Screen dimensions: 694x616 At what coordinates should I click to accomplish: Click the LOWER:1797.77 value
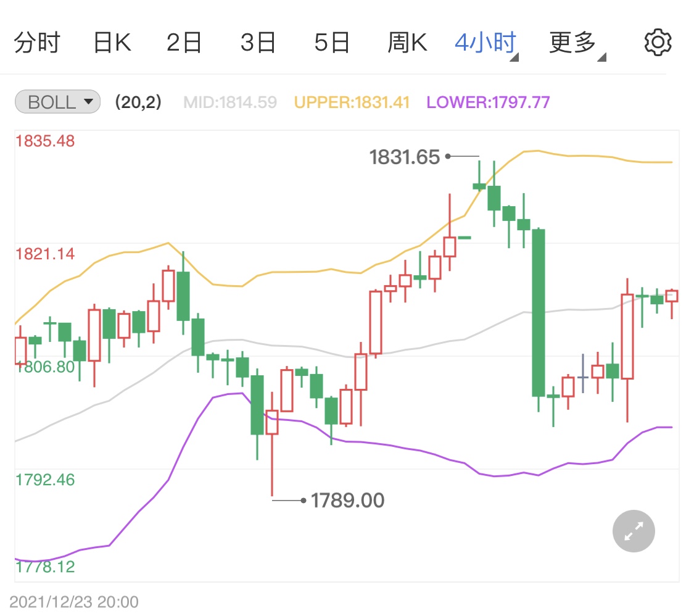tap(488, 102)
